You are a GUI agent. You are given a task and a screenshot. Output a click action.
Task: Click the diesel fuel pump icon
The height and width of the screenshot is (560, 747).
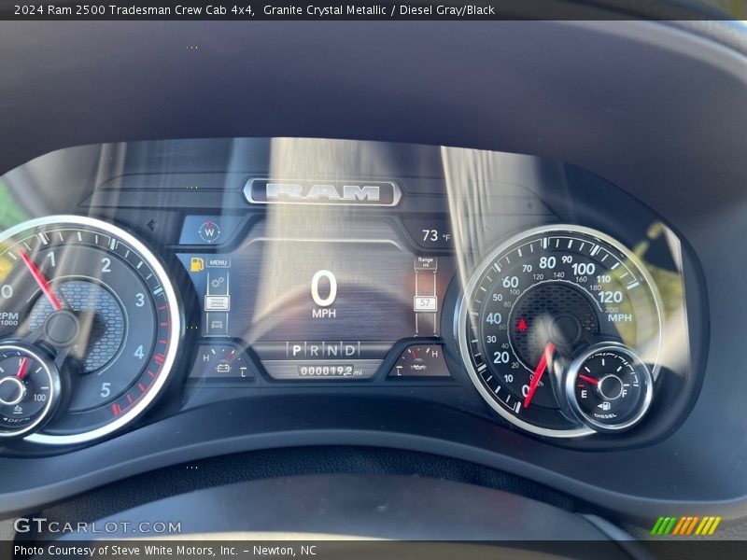[605, 406]
